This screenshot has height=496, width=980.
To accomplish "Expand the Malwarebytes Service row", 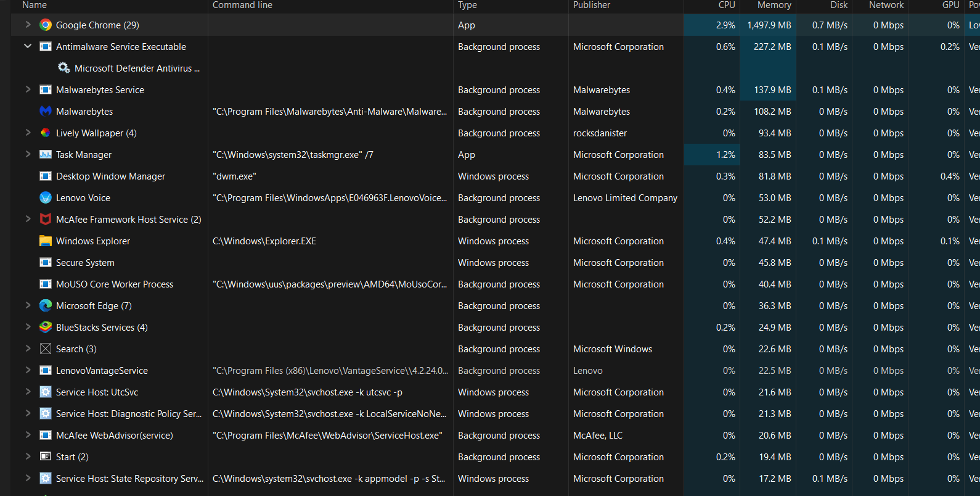I will tap(28, 89).
